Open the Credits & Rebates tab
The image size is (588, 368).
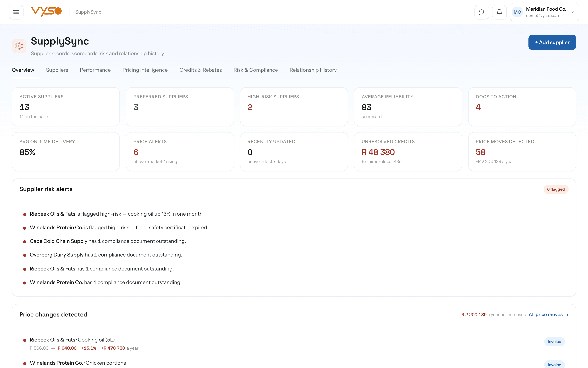[x=200, y=70]
